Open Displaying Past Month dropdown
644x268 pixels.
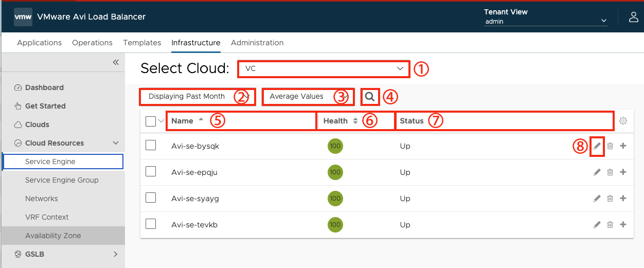pyautogui.click(x=197, y=97)
